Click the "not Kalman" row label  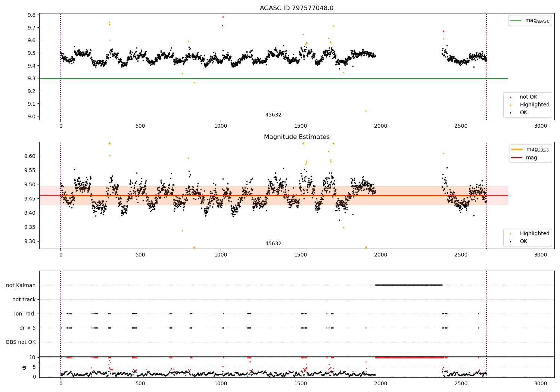[x=21, y=285]
